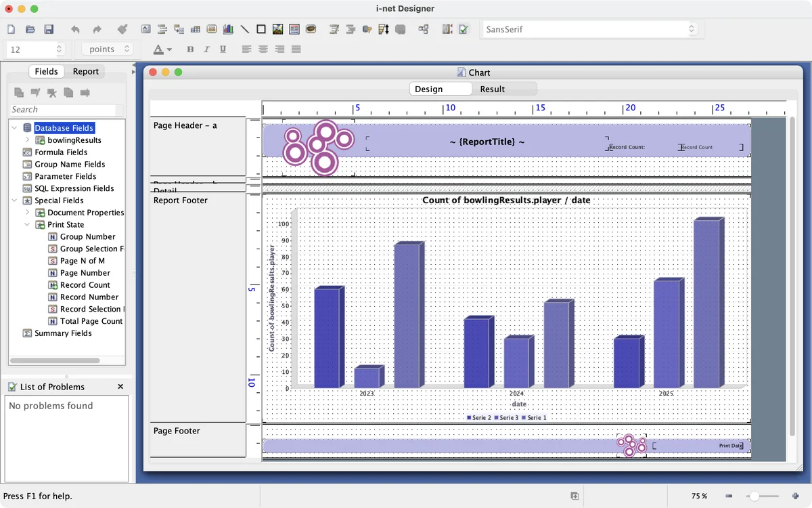Toggle italic formatting
Image resolution: width=812 pixels, height=508 pixels.
click(206, 49)
